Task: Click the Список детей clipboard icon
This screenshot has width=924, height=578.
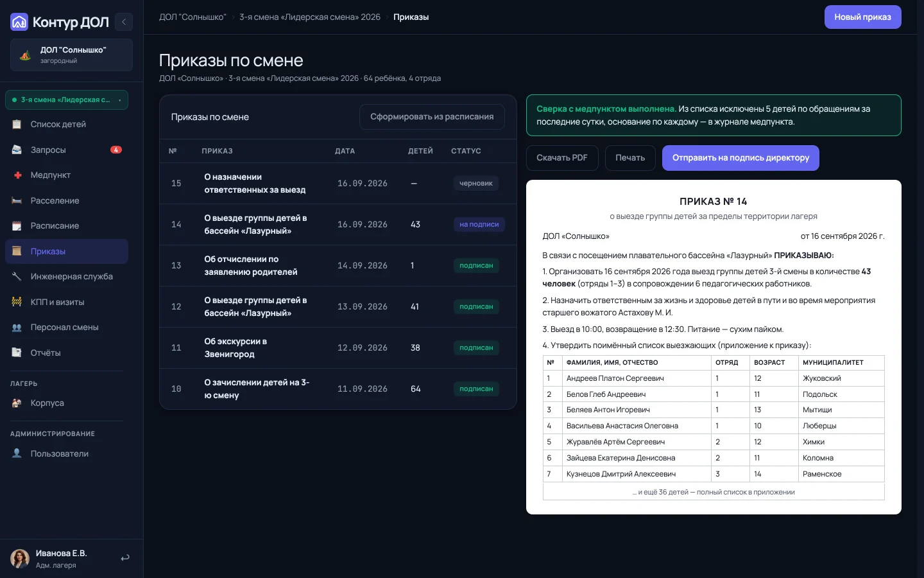Action: (x=17, y=125)
